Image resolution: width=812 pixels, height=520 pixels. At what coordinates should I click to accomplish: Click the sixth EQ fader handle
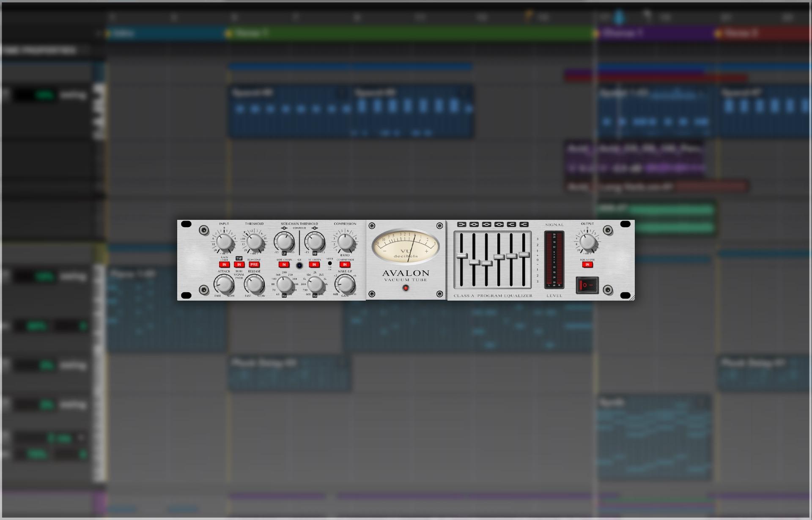[524, 255]
